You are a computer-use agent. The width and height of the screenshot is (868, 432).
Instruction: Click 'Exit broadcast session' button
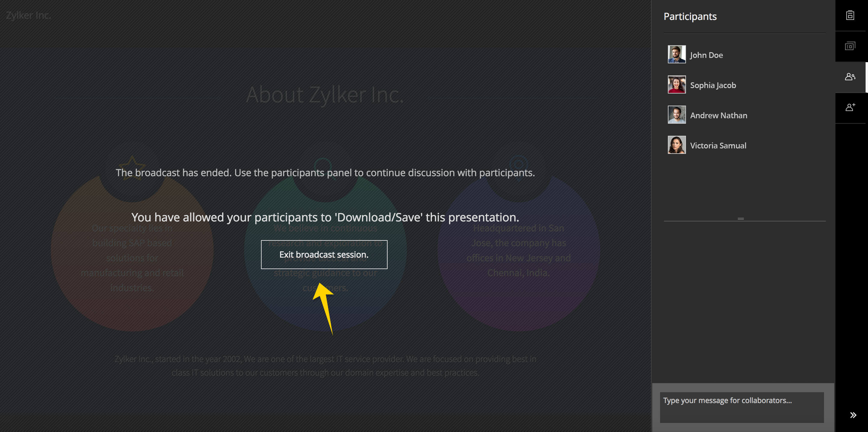pos(324,254)
